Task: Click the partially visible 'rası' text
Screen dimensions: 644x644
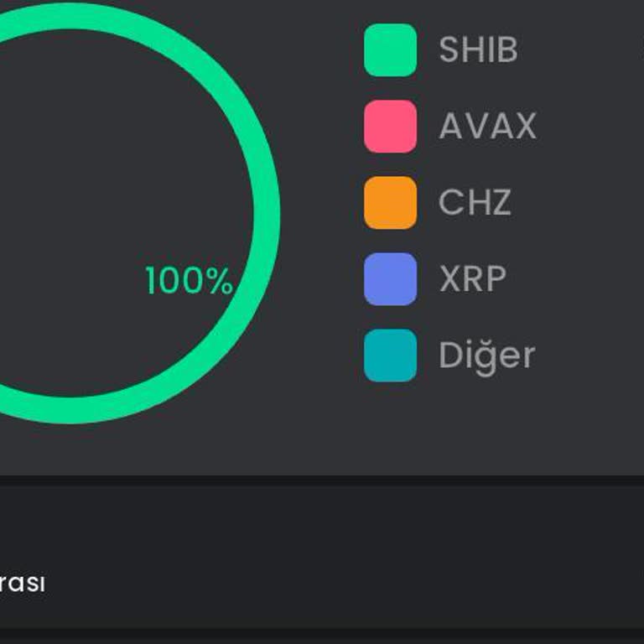Action: coord(23,584)
